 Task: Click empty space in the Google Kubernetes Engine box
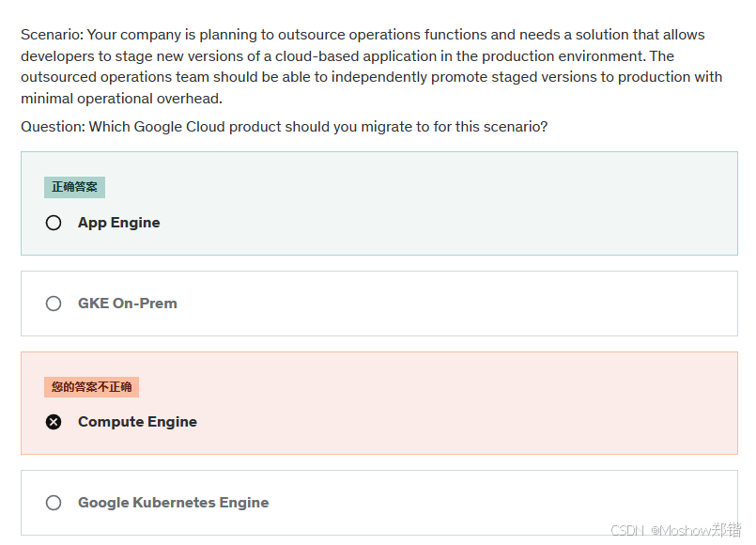[x=470, y=503]
